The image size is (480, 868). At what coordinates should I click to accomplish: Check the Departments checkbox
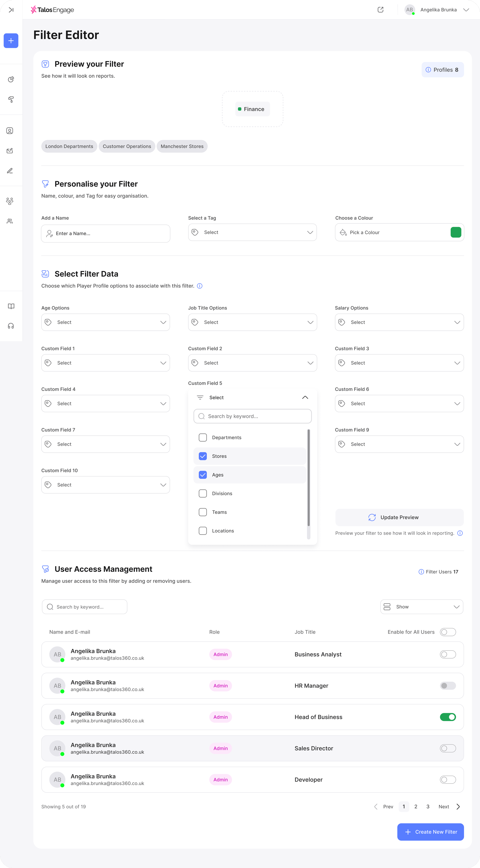click(203, 437)
